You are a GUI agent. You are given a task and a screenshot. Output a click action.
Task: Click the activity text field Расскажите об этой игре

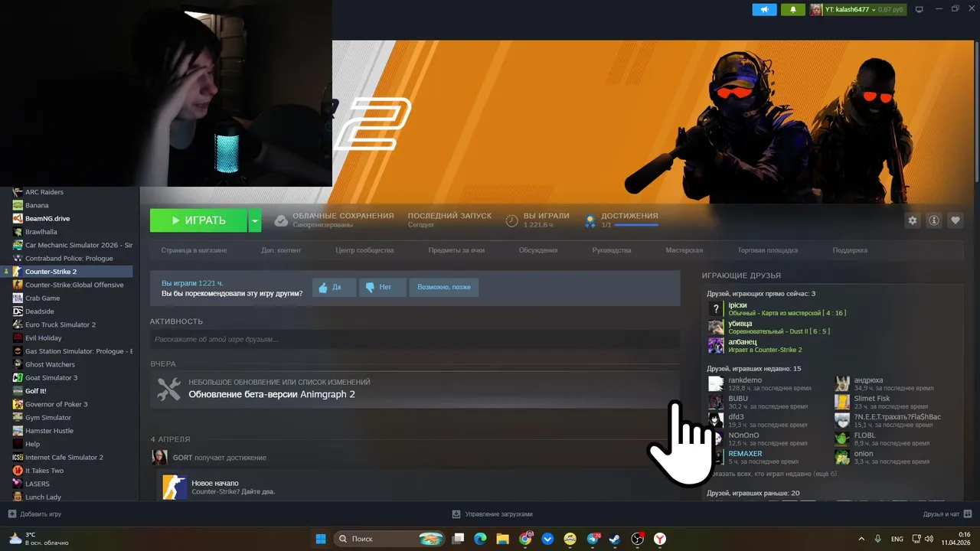(x=415, y=339)
